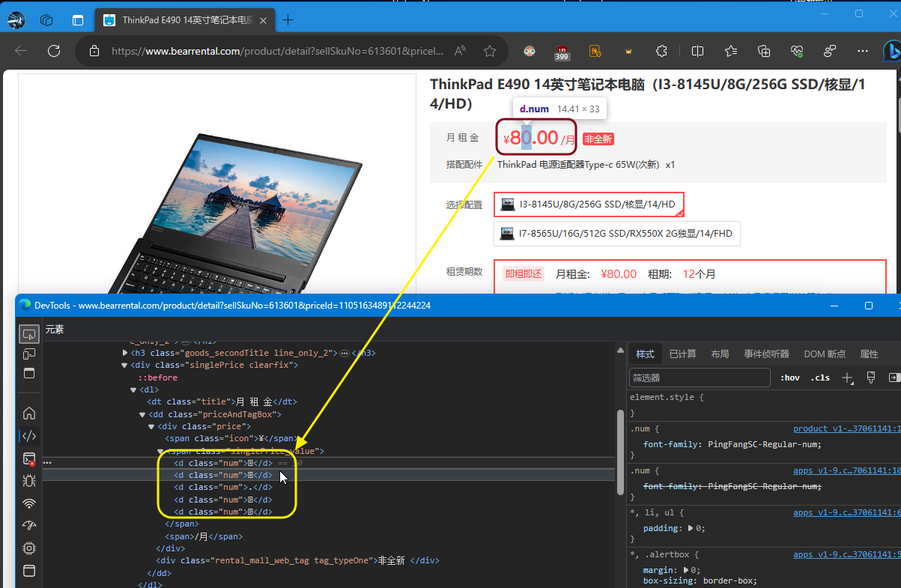Show options for selected DOM row ellipsis
Image resolution: width=901 pixels, height=588 pixels.
point(47,463)
